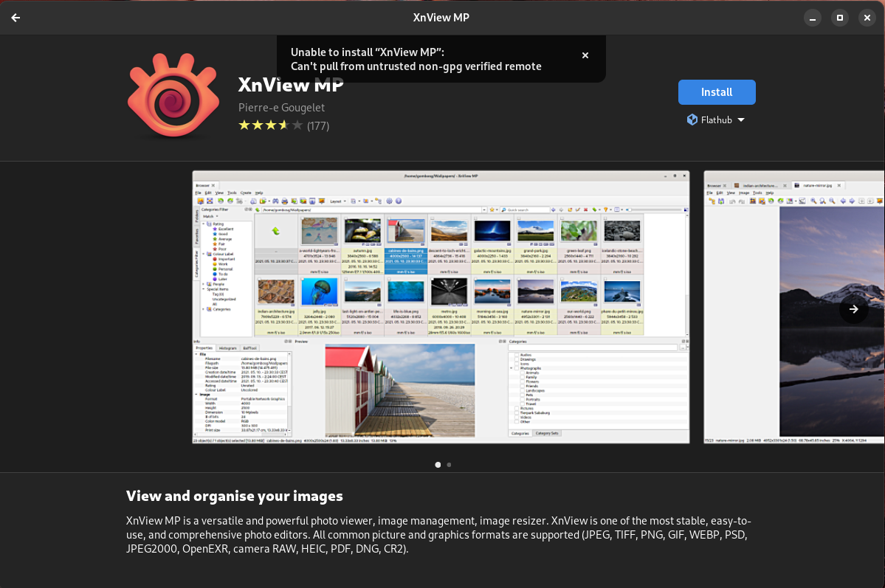
Task: Maximize the XnView MP software window
Action: pos(839,18)
